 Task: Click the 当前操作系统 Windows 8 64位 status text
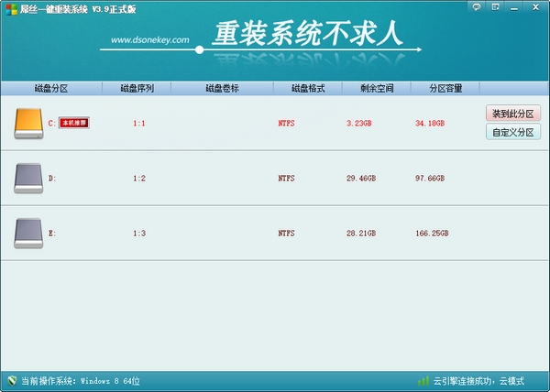tap(81, 381)
